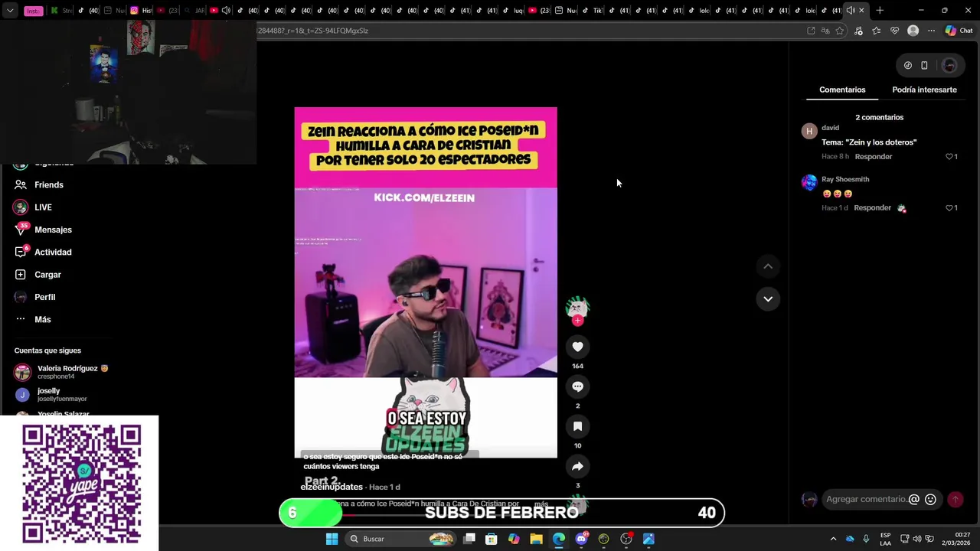This screenshot has height=551, width=980.
Task: Open the page in app icon in address bar
Action: pyautogui.click(x=811, y=31)
